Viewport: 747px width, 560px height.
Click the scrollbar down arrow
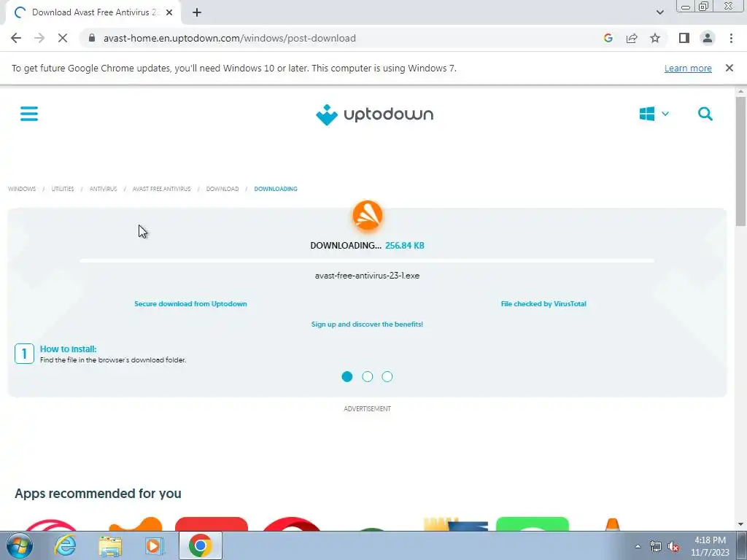[741, 524]
